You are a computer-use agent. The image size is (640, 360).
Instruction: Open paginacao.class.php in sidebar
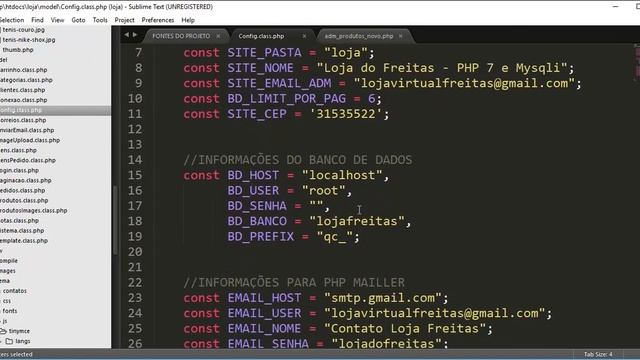coord(26,180)
